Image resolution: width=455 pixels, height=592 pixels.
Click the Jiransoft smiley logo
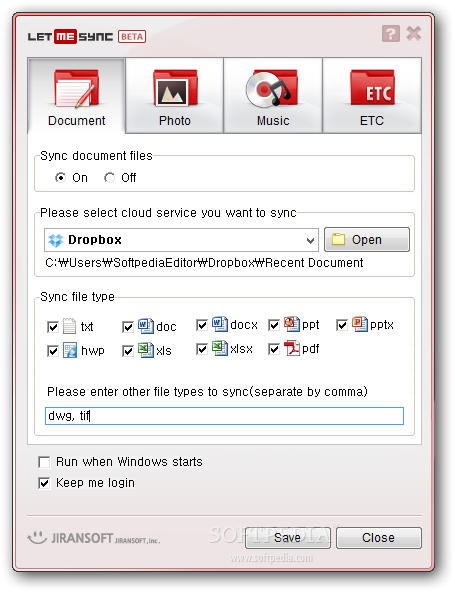[37, 538]
